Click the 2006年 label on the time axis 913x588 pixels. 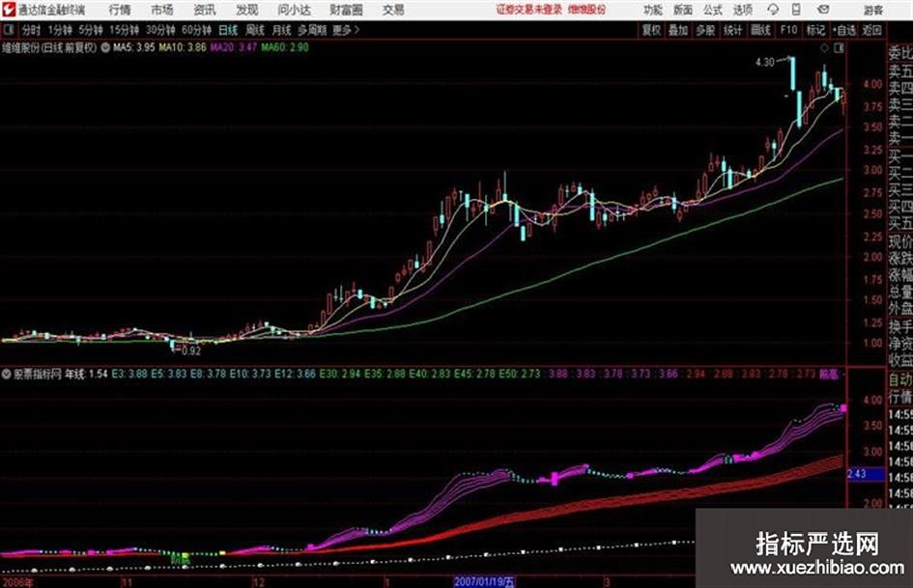pos(18,582)
